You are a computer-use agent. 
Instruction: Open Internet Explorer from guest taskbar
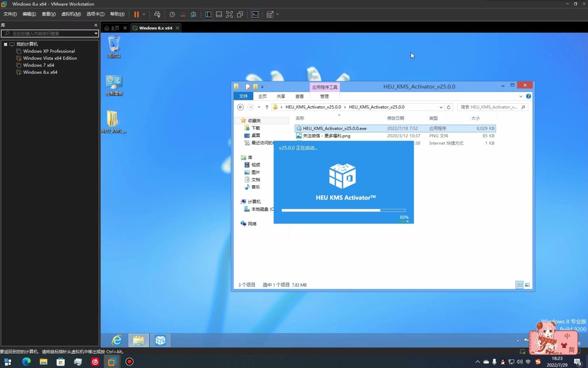point(117,340)
